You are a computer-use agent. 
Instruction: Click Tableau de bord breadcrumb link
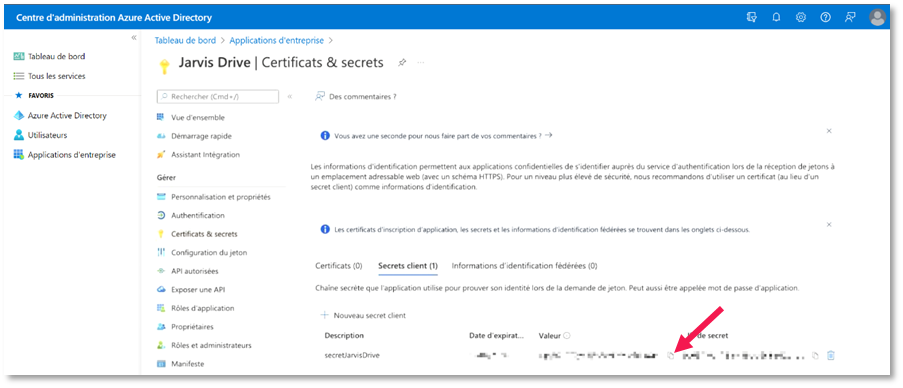coord(185,40)
